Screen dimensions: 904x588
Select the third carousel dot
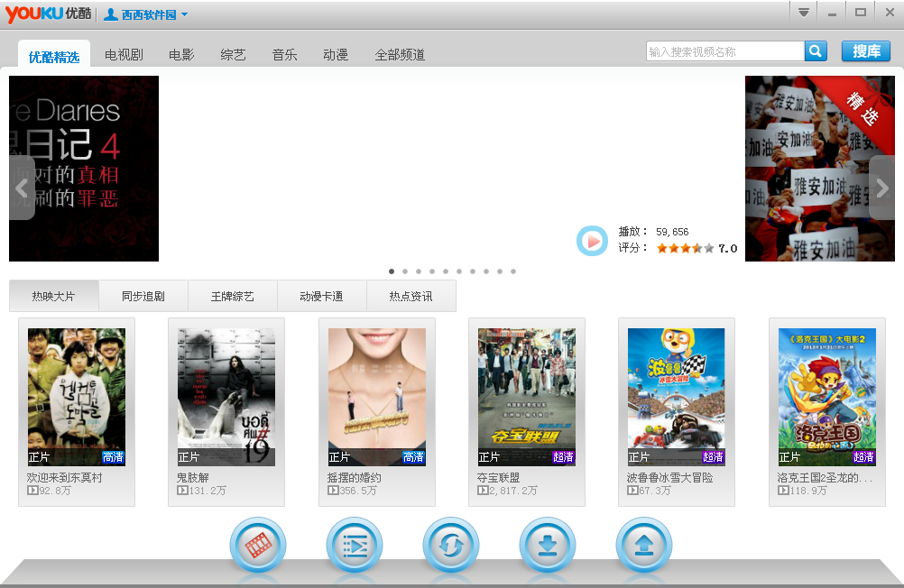coord(419,271)
